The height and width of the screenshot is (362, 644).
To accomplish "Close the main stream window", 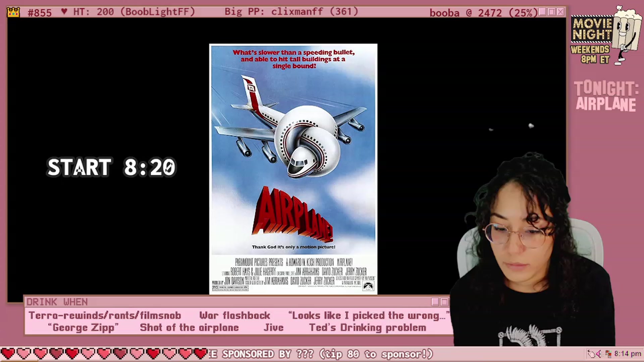I will (x=560, y=12).
